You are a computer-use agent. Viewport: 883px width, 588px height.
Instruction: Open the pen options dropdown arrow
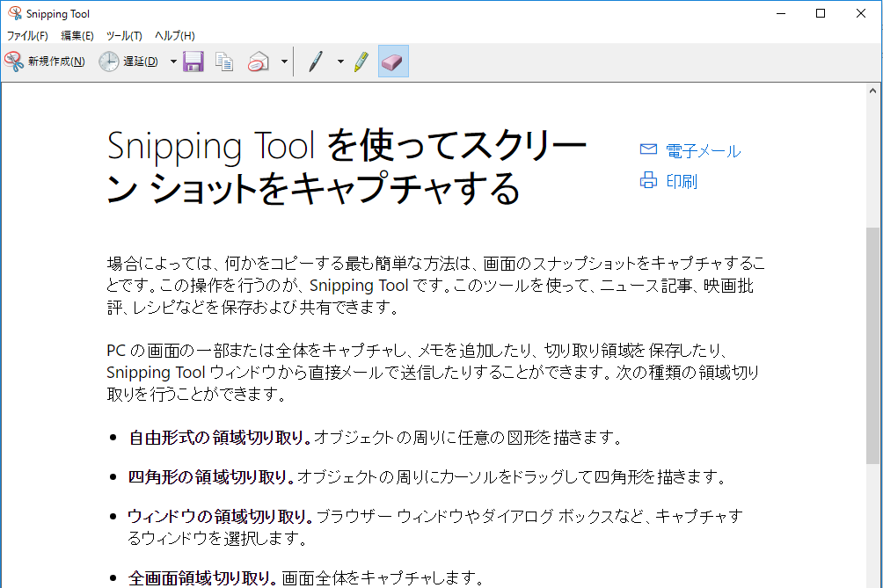(x=340, y=62)
